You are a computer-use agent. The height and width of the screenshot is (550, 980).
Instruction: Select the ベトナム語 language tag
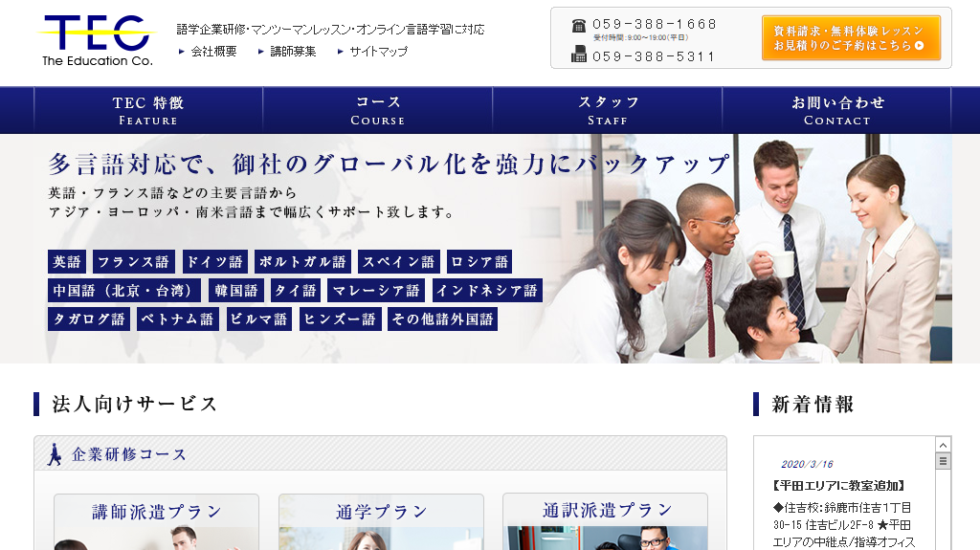(x=177, y=319)
